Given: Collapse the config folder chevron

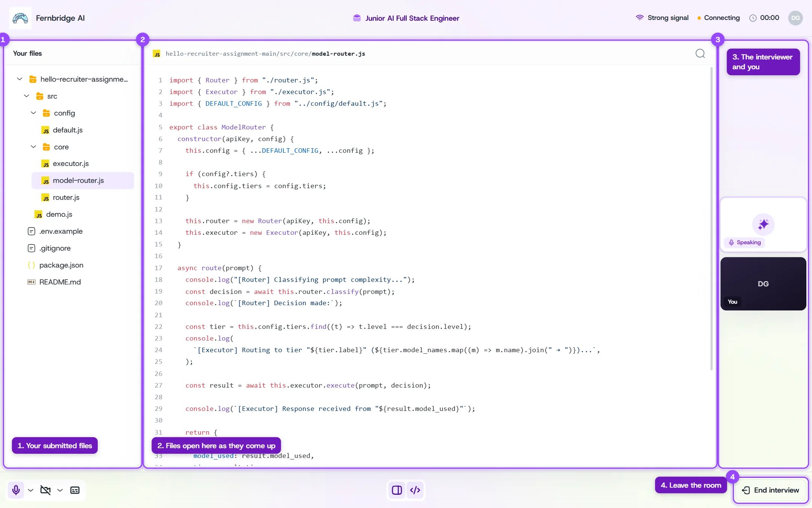Looking at the screenshot, I should pos(33,113).
